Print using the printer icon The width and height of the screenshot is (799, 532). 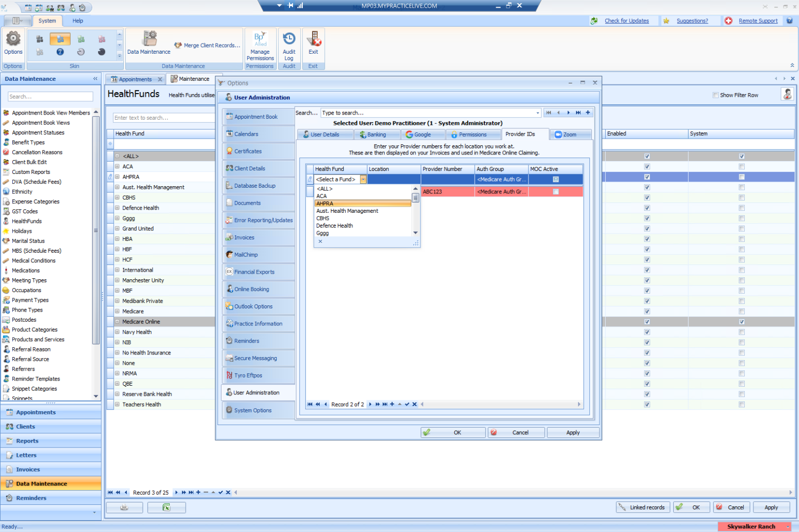124,507
